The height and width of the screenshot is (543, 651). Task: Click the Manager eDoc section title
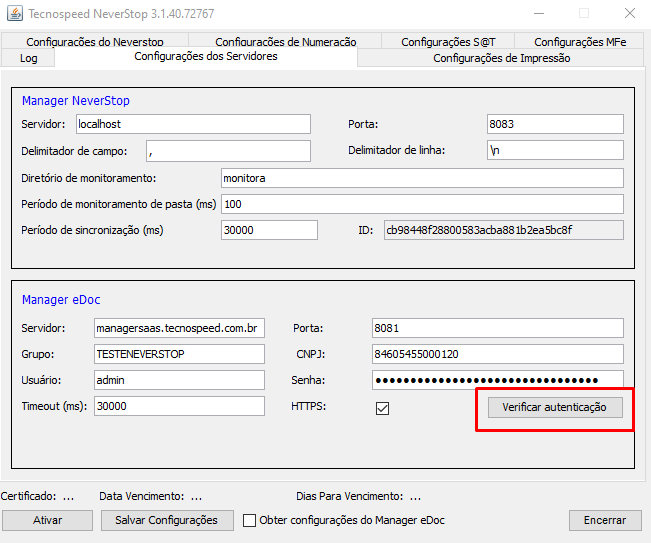[61, 300]
